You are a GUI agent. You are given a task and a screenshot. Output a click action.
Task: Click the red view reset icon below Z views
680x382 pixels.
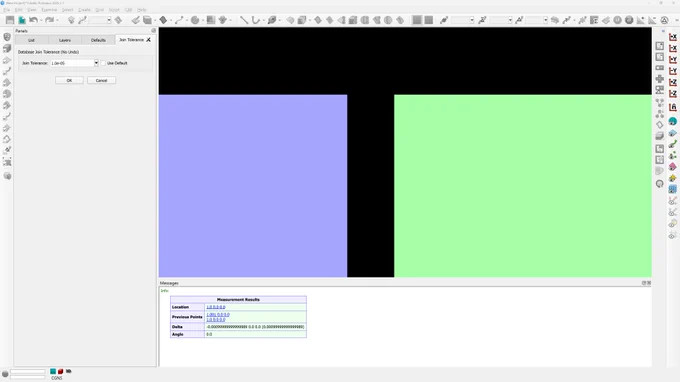673,107
